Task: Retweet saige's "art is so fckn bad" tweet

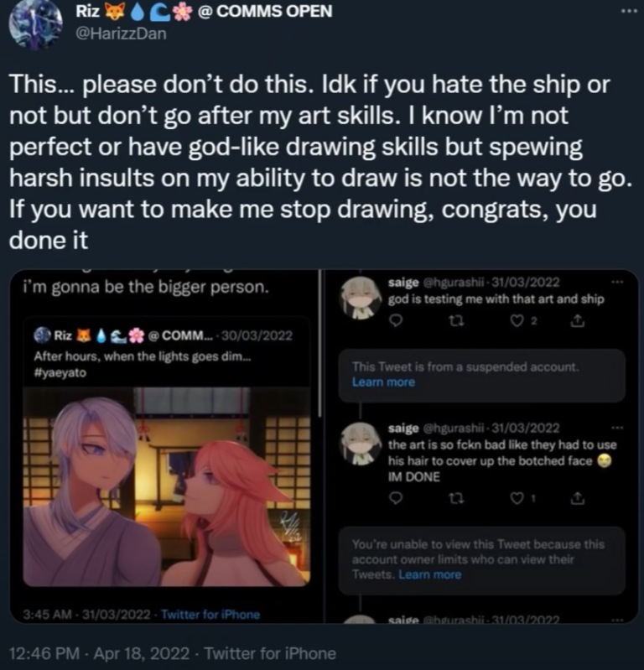Action: [459, 498]
